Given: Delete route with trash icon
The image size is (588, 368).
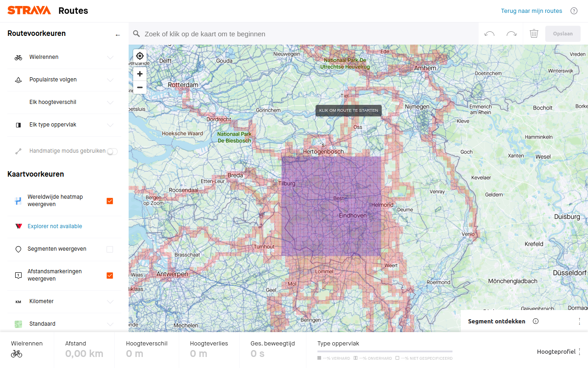Looking at the screenshot, I should tap(534, 34).
